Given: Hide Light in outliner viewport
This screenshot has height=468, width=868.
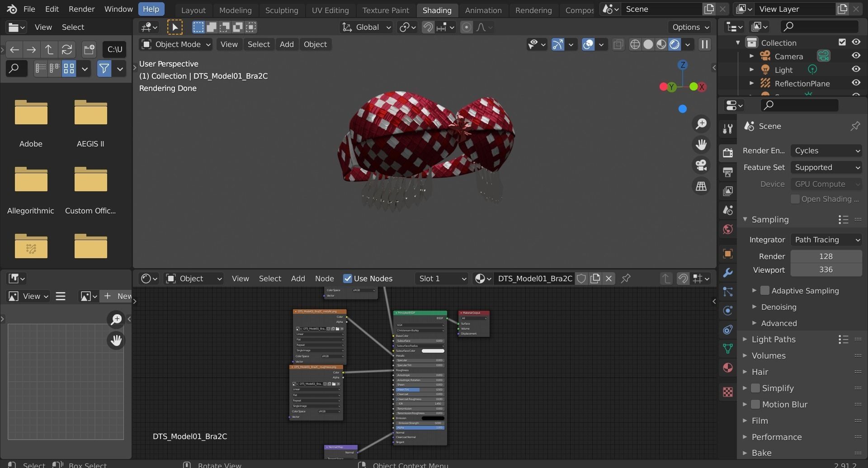Looking at the screenshot, I should [x=856, y=69].
